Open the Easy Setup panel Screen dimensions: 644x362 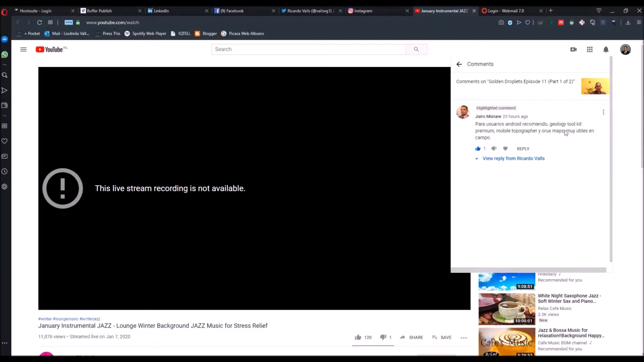639,22
